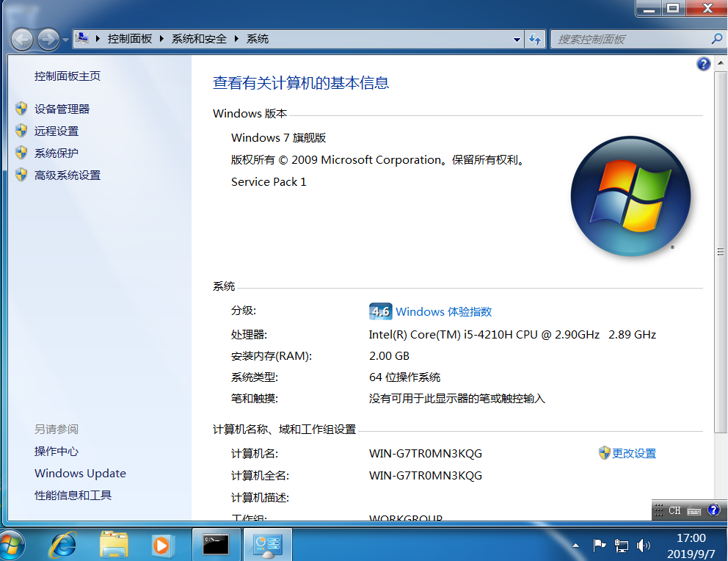Select the 64 位操作系统 value
This screenshot has height=561, width=728.
[x=404, y=377]
